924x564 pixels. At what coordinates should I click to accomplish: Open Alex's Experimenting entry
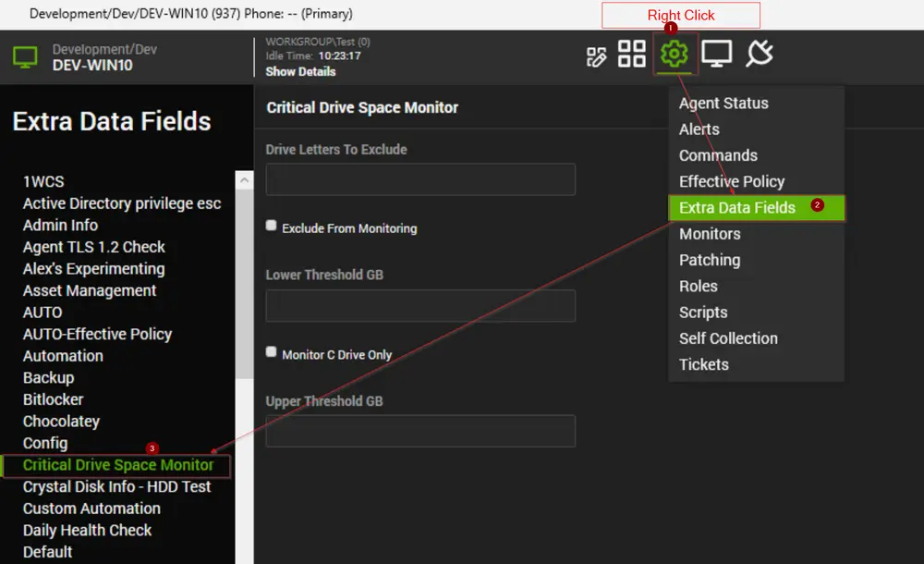(93, 269)
